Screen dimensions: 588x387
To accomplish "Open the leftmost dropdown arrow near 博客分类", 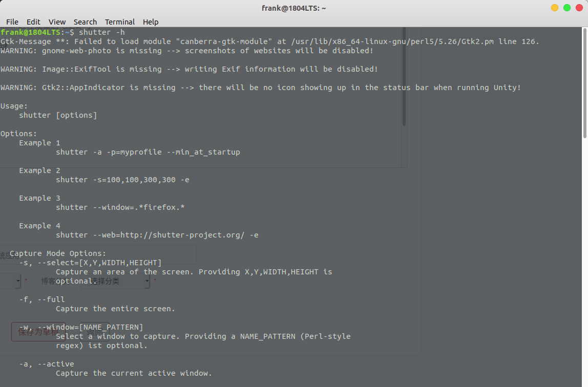I will tap(18, 281).
